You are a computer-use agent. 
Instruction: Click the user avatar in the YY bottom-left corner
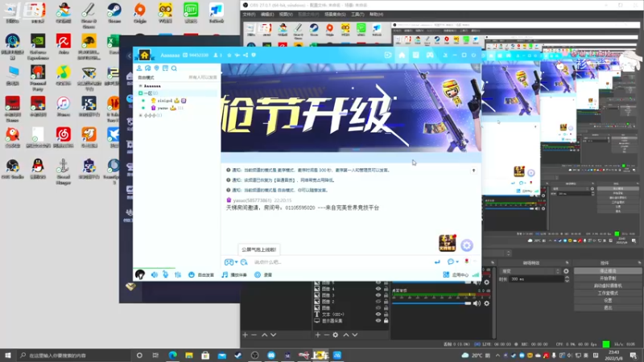(139, 274)
